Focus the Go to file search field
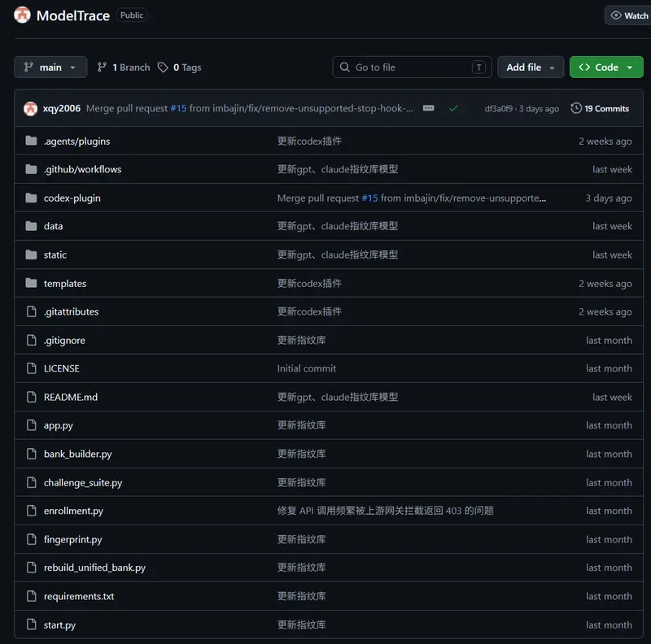 (x=412, y=67)
